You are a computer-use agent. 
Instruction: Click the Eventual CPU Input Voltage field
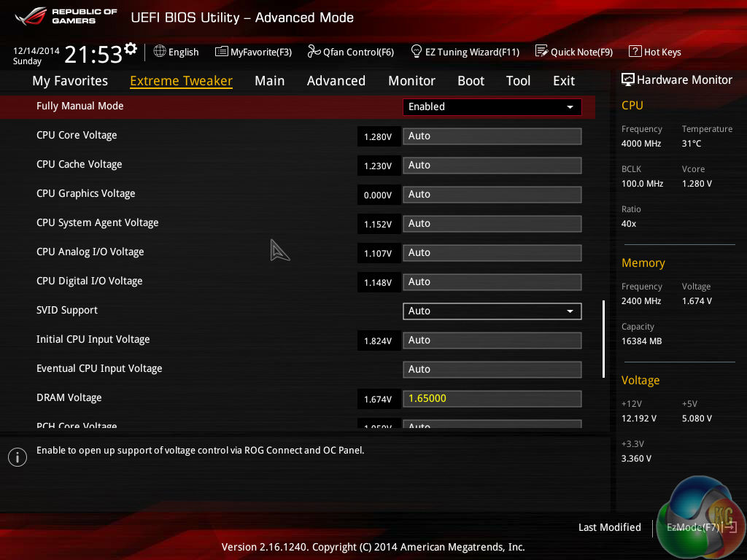[x=492, y=369]
